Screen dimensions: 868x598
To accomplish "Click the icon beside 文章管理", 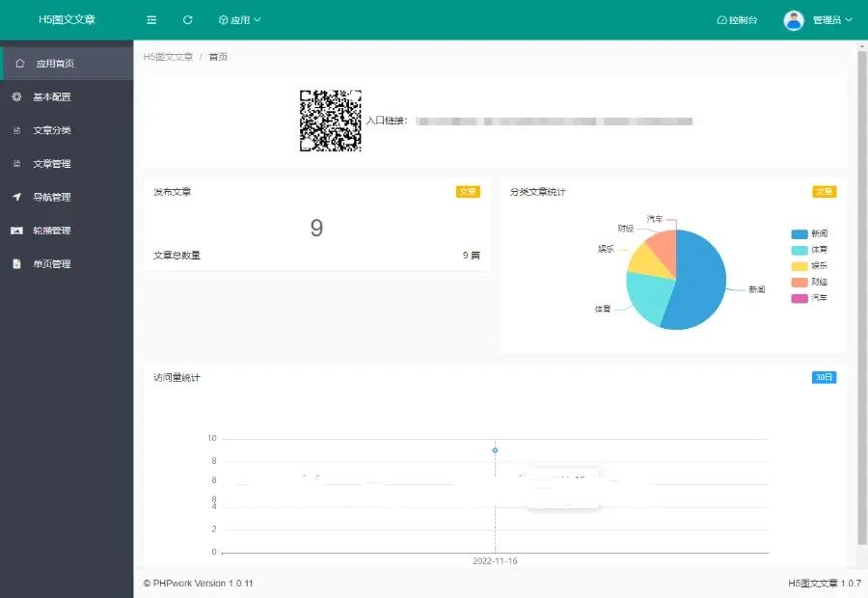I will [x=16, y=163].
